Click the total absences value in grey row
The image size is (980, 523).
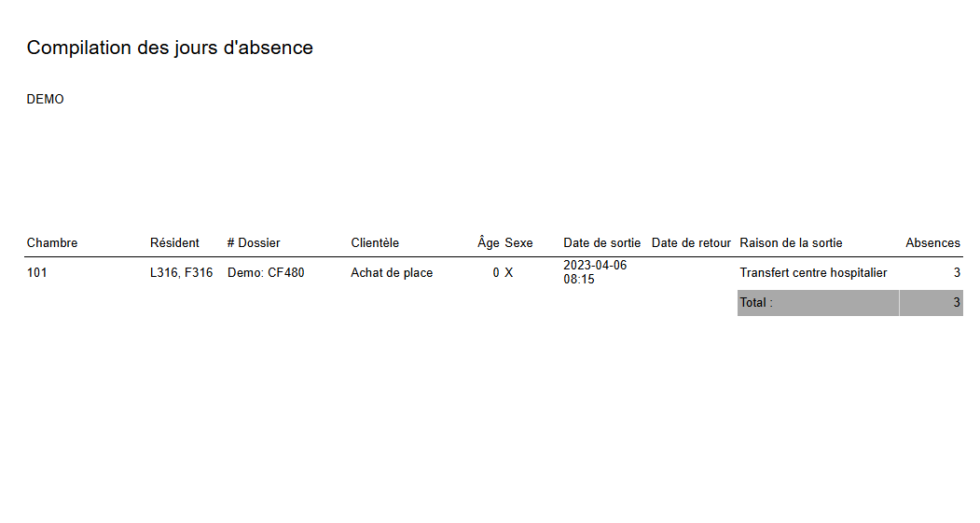[x=956, y=303]
